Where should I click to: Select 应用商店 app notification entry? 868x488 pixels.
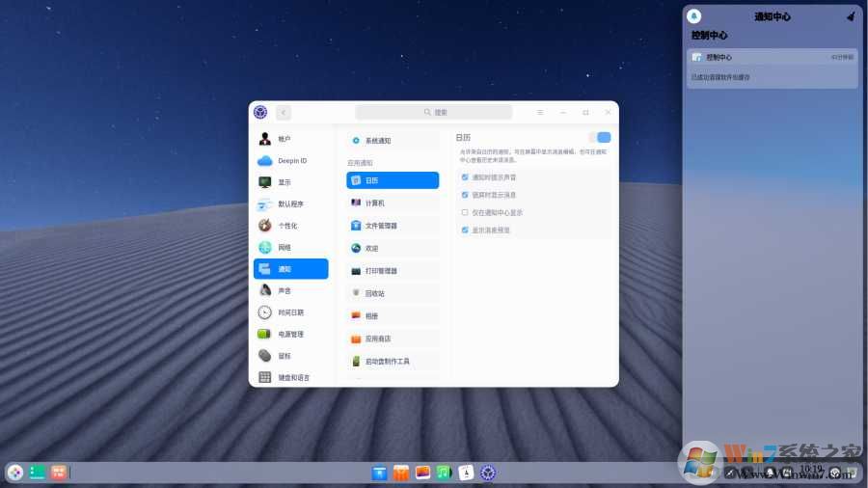click(x=393, y=339)
